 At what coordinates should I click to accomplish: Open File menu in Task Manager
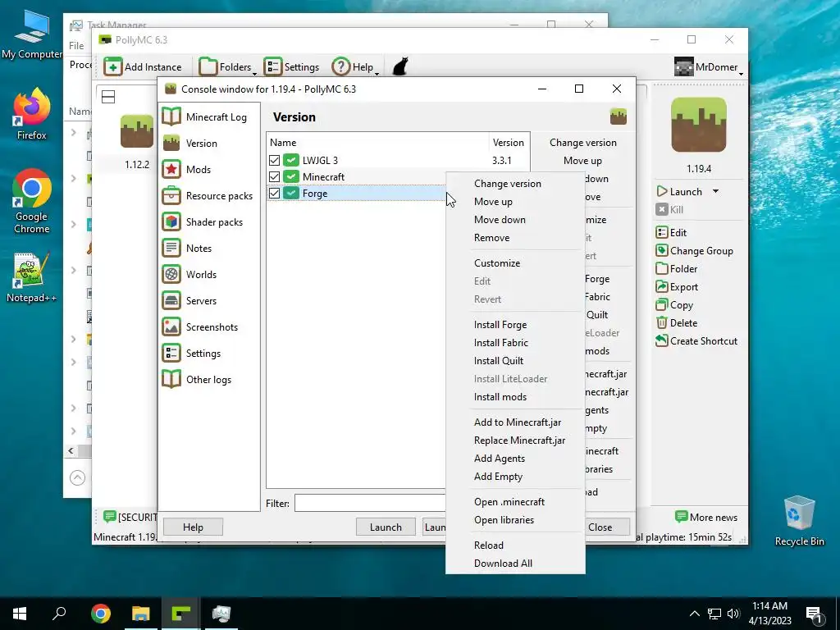pos(76,46)
